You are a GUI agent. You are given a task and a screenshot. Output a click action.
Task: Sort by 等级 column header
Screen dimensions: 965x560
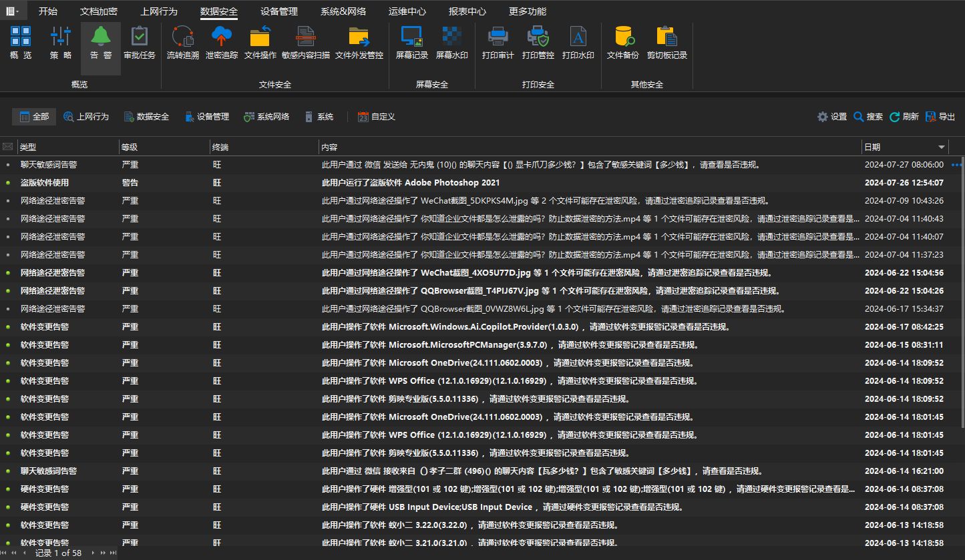164,147
